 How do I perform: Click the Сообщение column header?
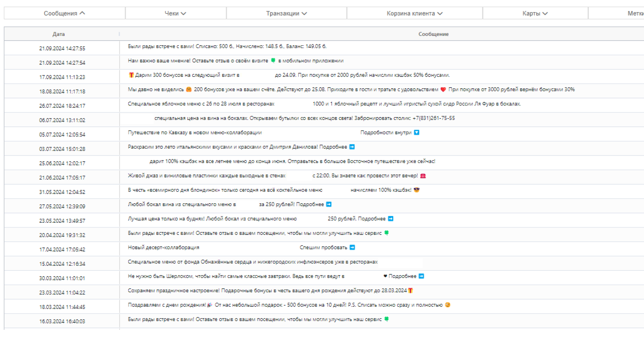click(x=433, y=34)
